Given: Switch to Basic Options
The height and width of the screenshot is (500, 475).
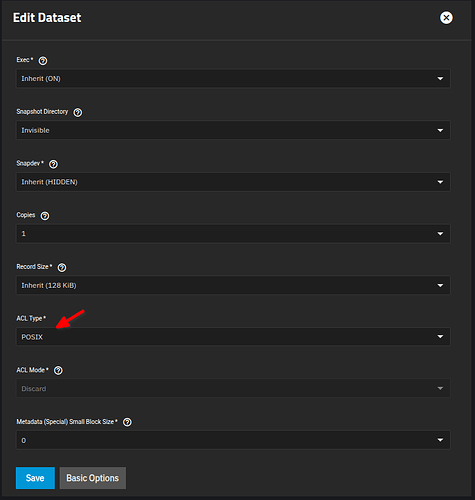Looking at the screenshot, I should [x=93, y=478].
